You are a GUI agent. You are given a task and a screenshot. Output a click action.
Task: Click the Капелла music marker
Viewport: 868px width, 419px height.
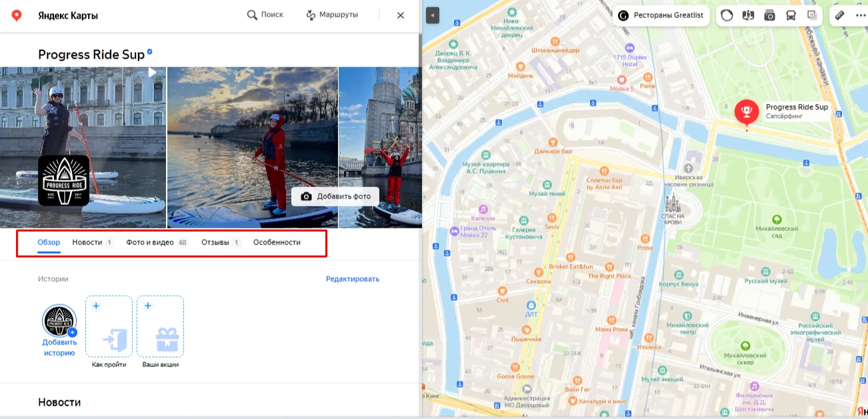click(x=482, y=208)
